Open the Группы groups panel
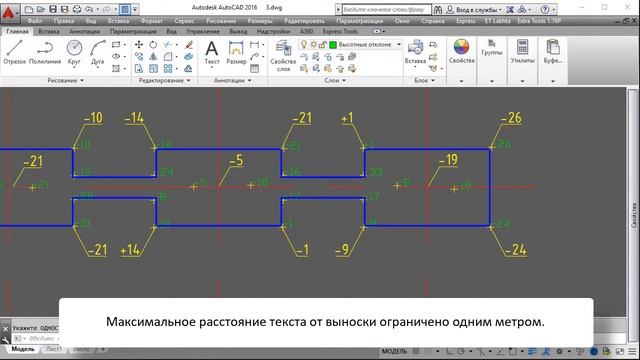 click(491, 47)
